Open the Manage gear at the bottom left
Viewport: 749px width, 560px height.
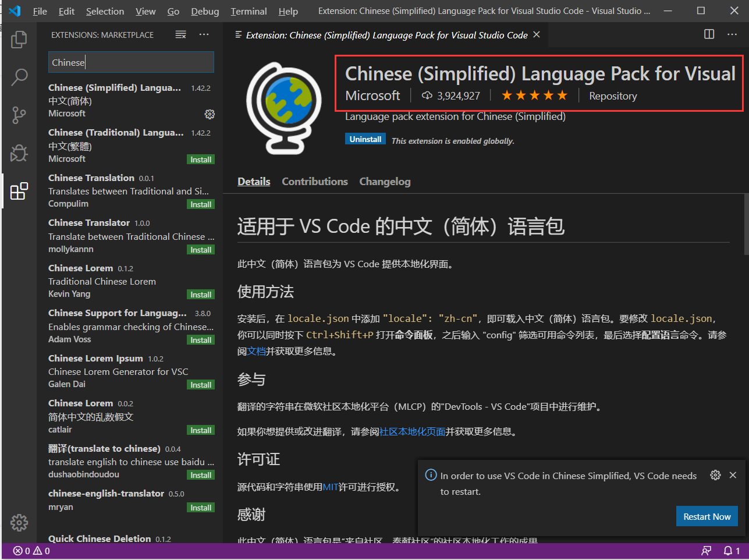(x=19, y=522)
